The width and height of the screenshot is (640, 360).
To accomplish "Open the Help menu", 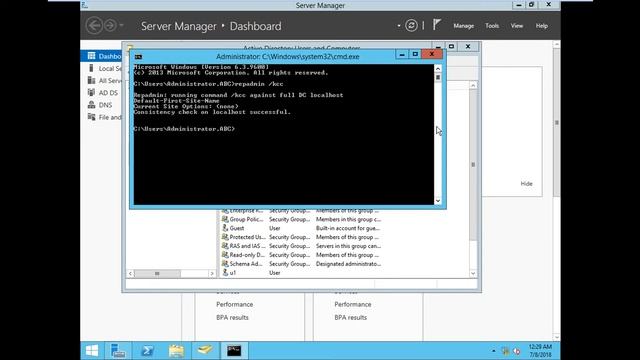I will coord(542,26).
